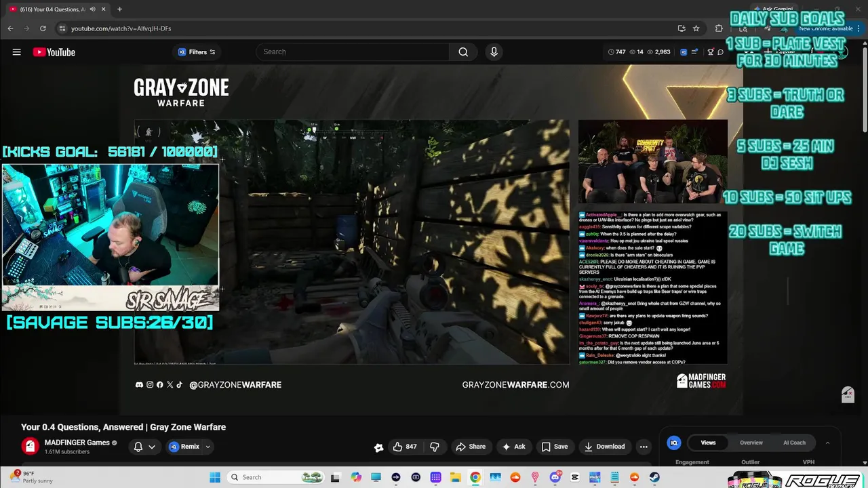Click the YouTube search magnifier button
Viewport: 868px width, 488px height.
[x=463, y=52]
